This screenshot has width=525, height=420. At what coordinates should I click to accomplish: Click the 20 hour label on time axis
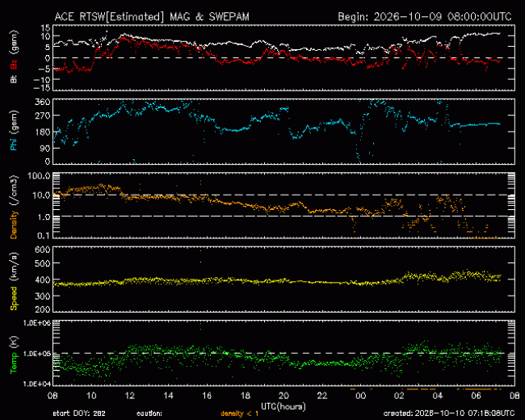284,396
